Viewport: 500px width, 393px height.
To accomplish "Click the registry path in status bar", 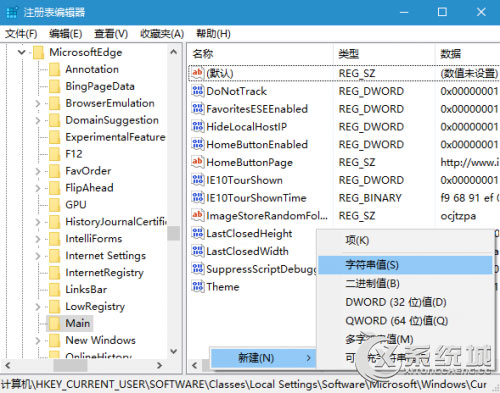I will click(244, 384).
